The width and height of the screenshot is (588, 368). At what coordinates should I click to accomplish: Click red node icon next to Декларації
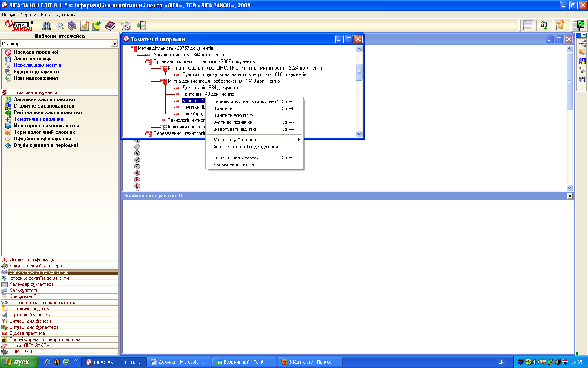(177, 88)
